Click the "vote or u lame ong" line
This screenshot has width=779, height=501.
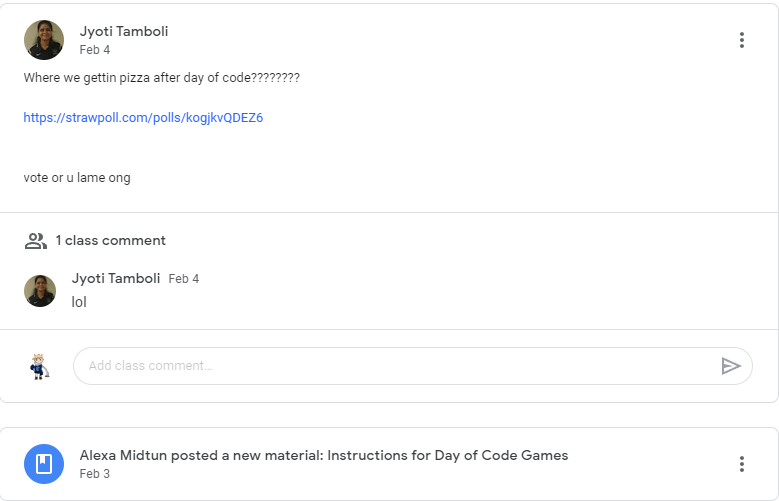pyautogui.click(x=77, y=178)
